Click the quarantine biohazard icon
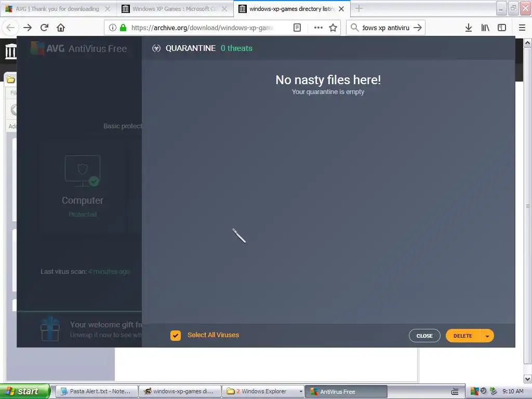The image size is (532, 399). [x=156, y=48]
